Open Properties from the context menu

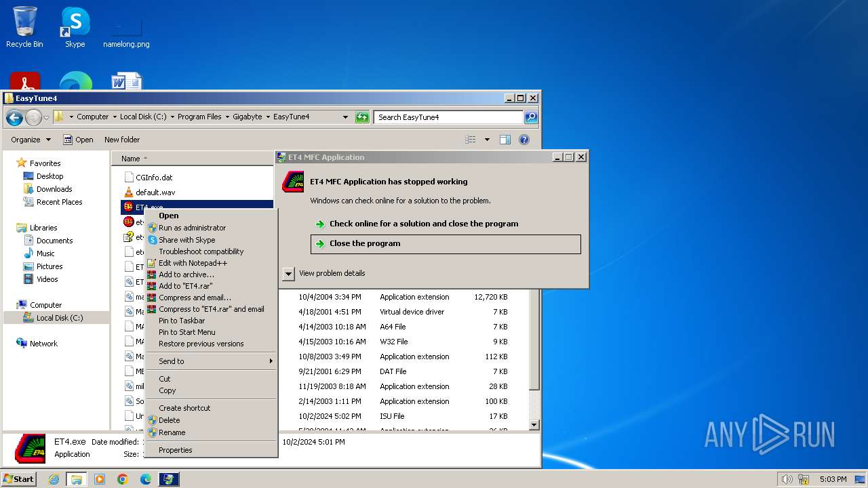pyautogui.click(x=211, y=450)
